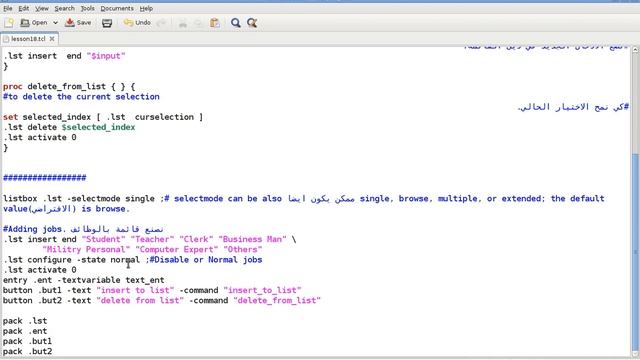Open the Help menu

(146, 8)
